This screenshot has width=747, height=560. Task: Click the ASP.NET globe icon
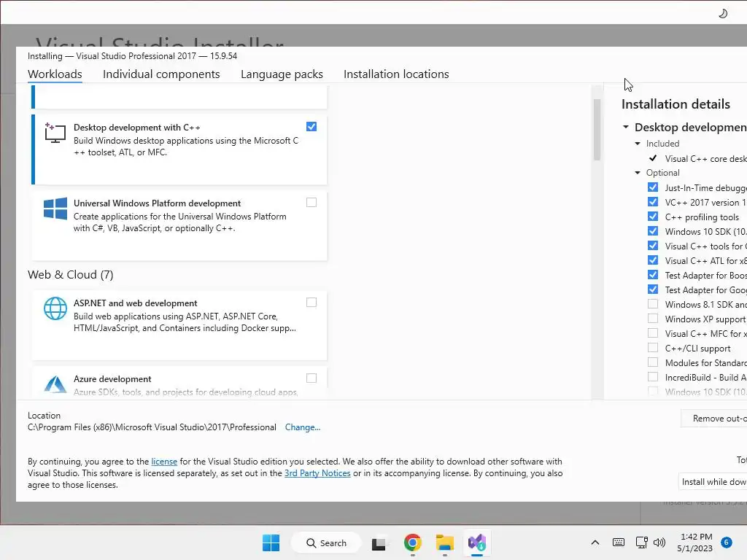(x=55, y=308)
